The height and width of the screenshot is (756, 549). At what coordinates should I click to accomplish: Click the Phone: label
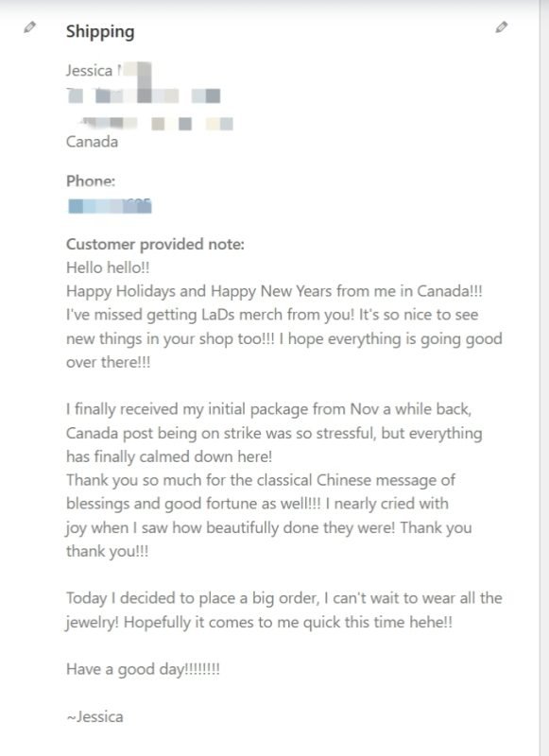pos(91,181)
